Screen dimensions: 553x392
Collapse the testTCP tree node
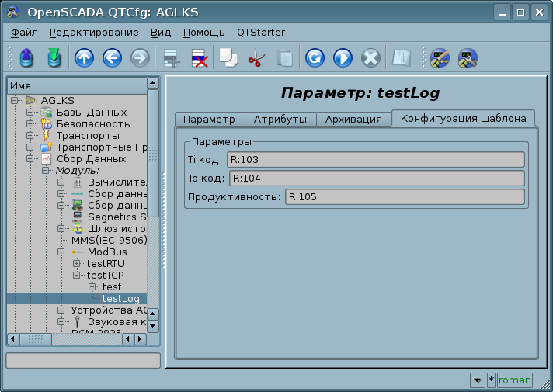pyautogui.click(x=77, y=275)
